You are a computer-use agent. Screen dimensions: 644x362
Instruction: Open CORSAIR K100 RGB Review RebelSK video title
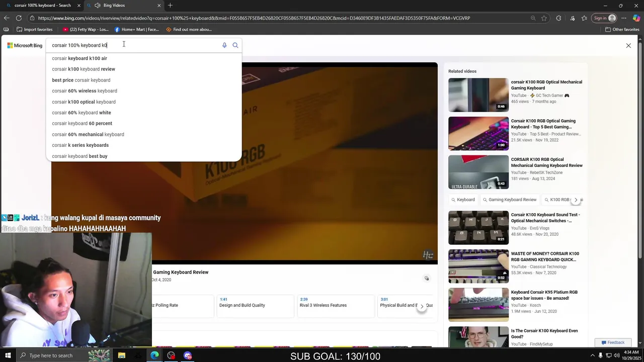546,162
